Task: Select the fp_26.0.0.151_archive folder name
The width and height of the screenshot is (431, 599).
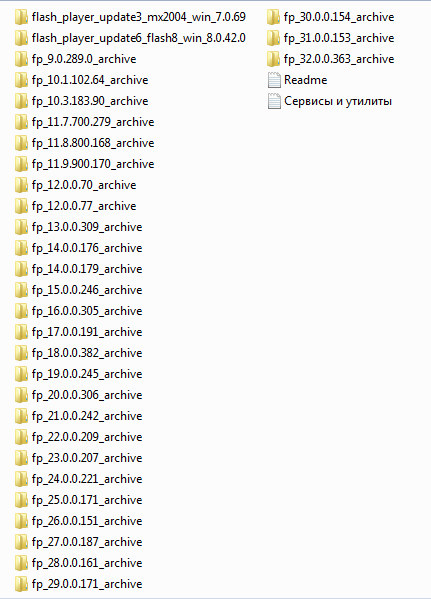Action: click(87, 521)
